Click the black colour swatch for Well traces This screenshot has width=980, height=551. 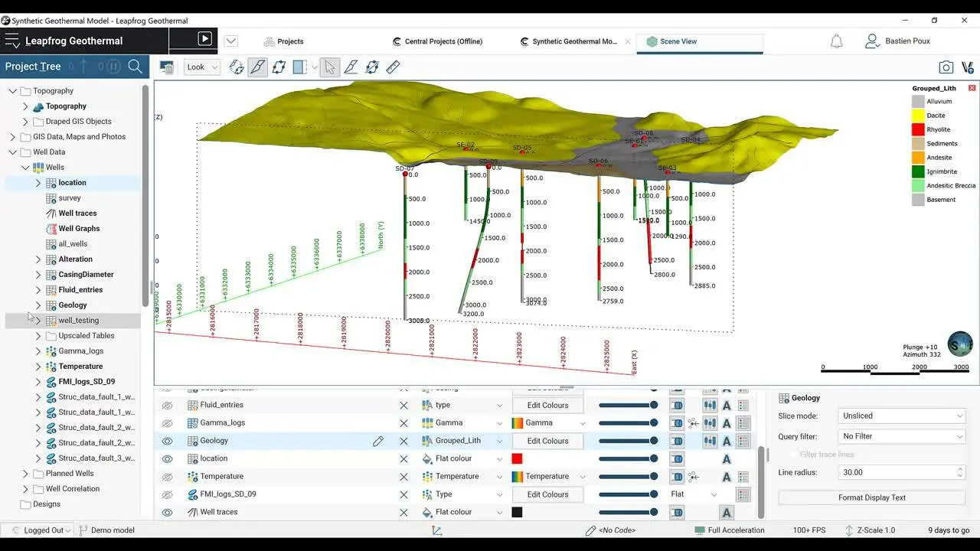pos(517,512)
